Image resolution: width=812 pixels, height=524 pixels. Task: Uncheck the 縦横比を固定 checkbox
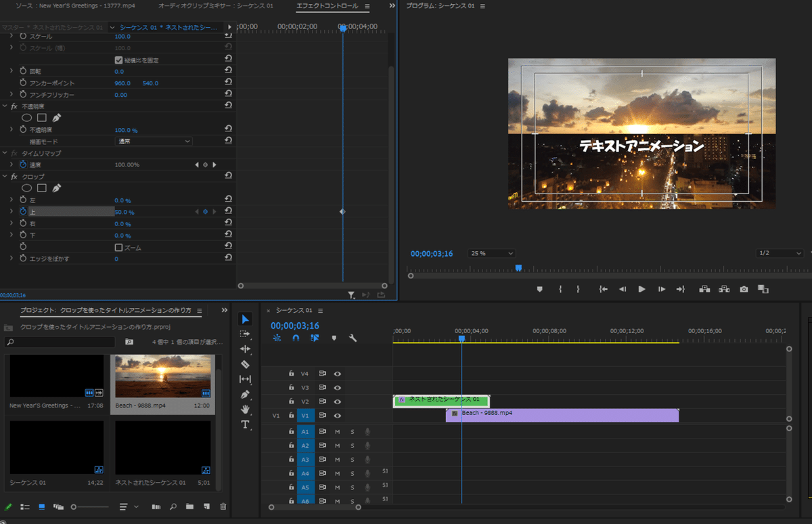pyautogui.click(x=119, y=60)
